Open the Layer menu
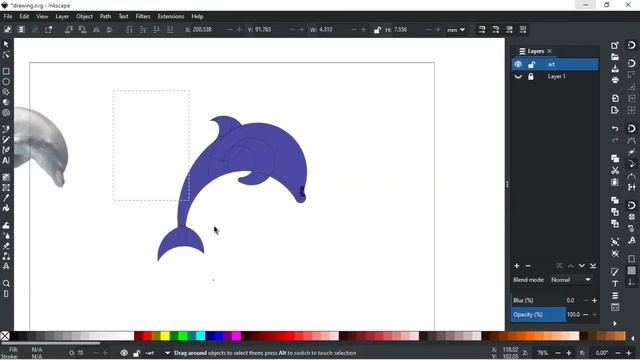This screenshot has height=360, width=640. click(62, 16)
